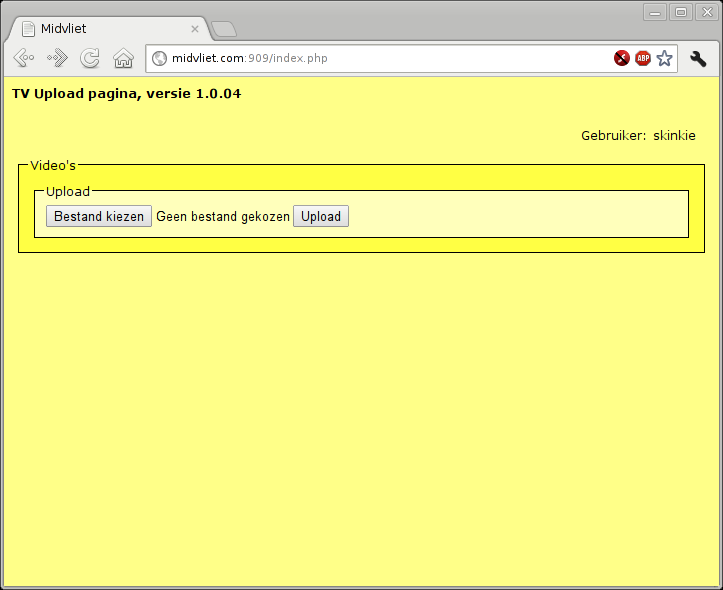The width and height of the screenshot is (723, 590).
Task: Open the FlashBlock extension icon
Action: 622,58
